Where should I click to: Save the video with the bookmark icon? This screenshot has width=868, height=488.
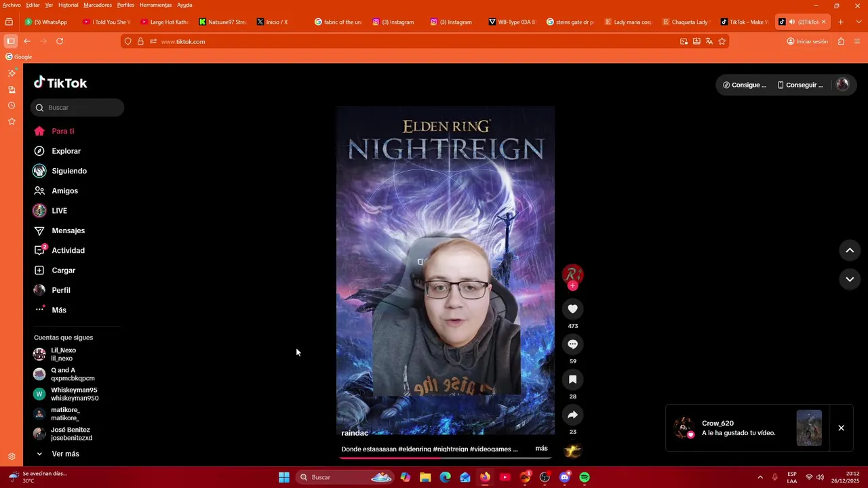click(x=572, y=380)
